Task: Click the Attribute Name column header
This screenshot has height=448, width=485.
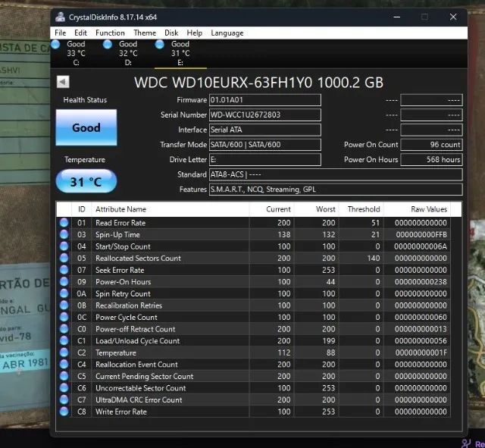Action: click(170, 209)
